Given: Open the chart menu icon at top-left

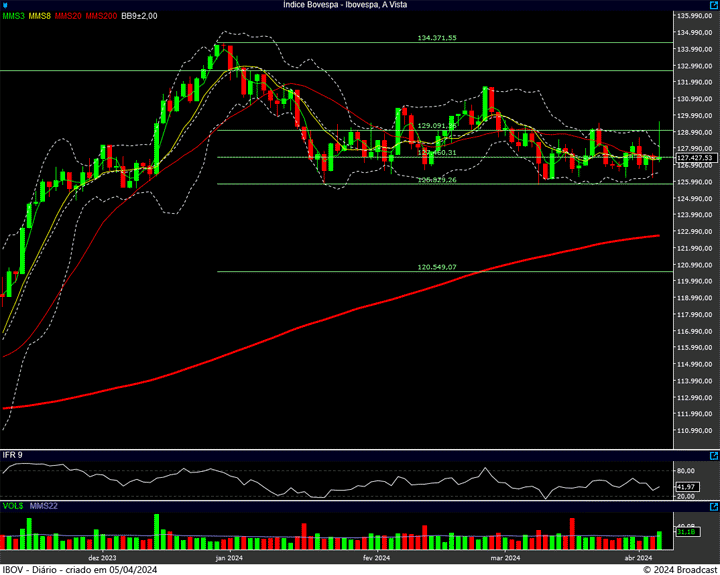Looking at the screenshot, I should click(5, 5).
